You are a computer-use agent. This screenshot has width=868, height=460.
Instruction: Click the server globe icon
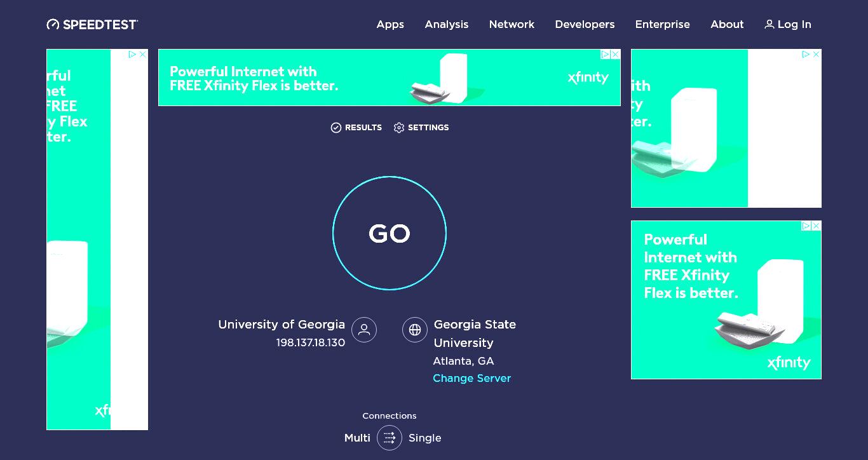(x=415, y=330)
